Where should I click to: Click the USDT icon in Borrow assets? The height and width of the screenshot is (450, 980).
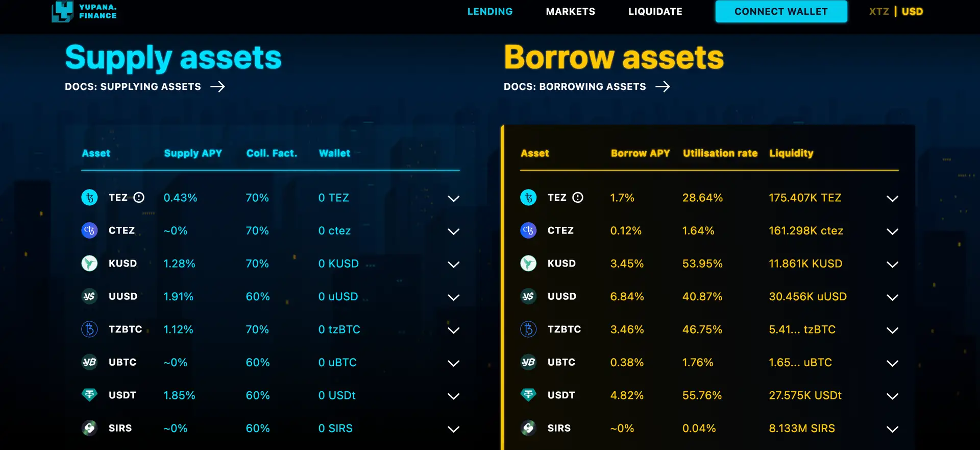tap(528, 395)
